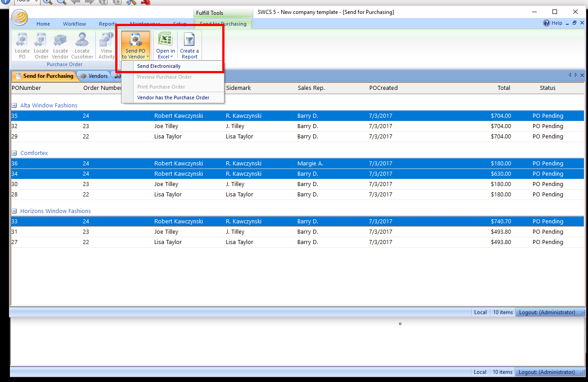The image size is (588, 382).
Task: Click the round SWCS application logo button
Action: click(20, 18)
